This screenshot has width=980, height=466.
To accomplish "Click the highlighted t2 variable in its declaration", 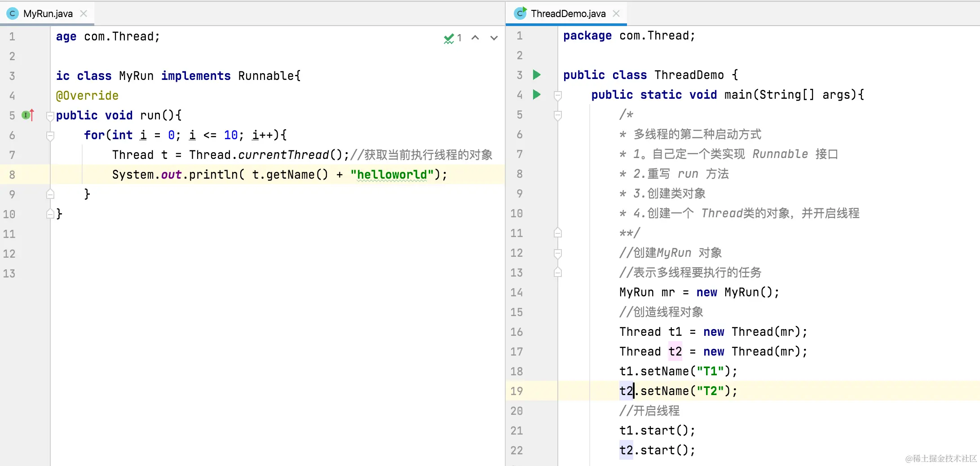I will point(675,352).
